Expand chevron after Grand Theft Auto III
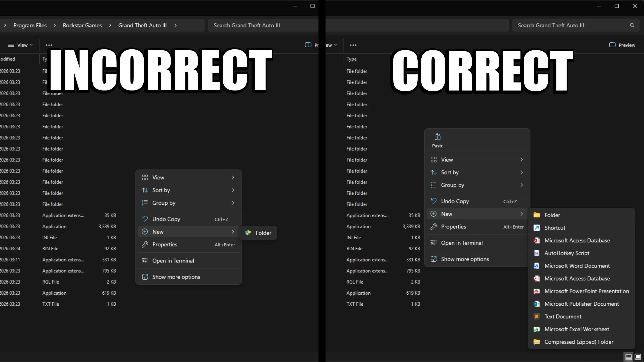The width and height of the screenshot is (644, 362). [176, 25]
